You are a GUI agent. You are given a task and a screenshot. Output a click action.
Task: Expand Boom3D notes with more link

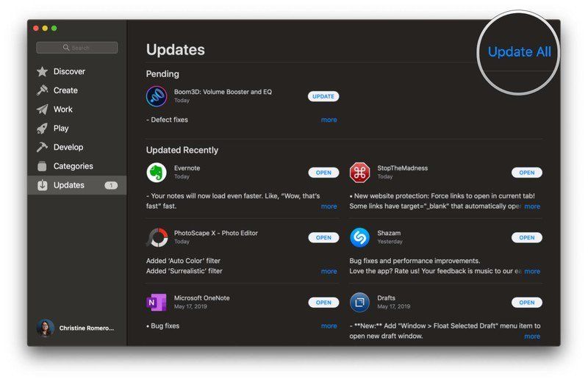point(329,120)
